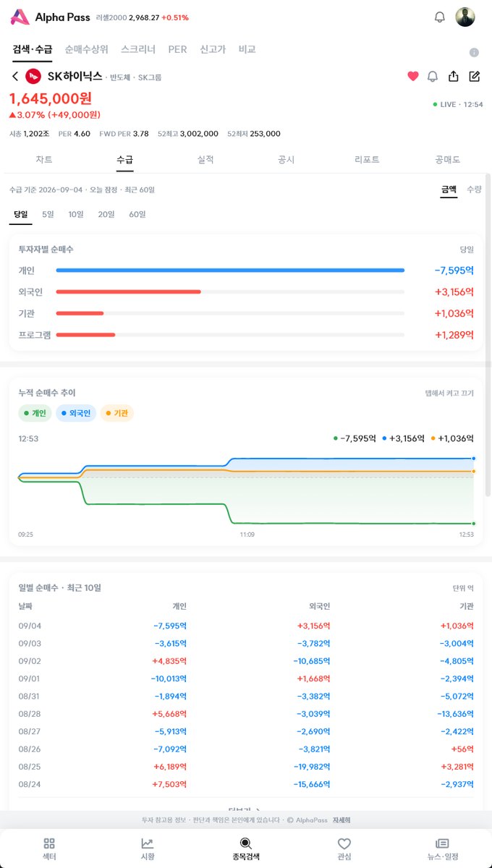
Task: Click the 09/04 row date cell
Action: pos(29,626)
